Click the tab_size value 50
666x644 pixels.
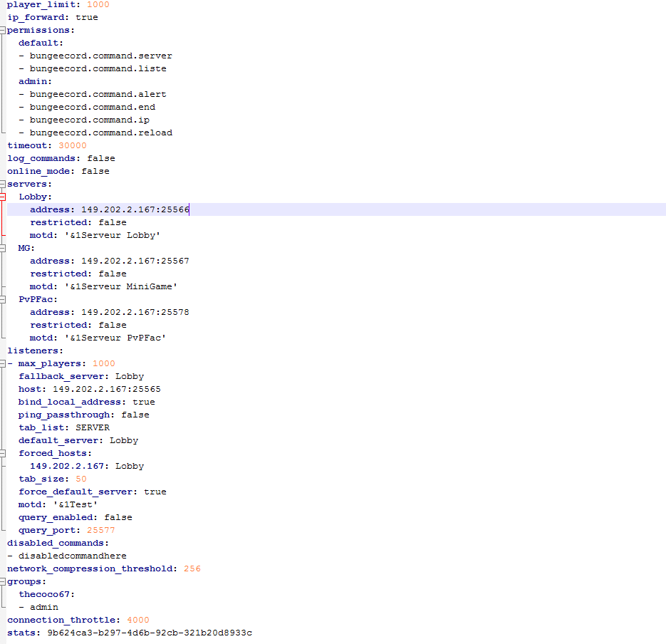click(x=81, y=479)
